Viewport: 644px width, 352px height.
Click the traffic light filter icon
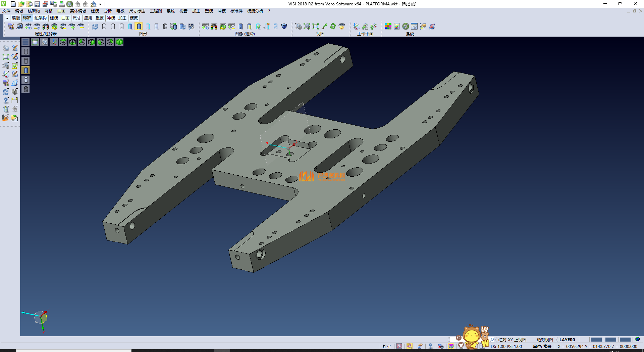(x=46, y=27)
